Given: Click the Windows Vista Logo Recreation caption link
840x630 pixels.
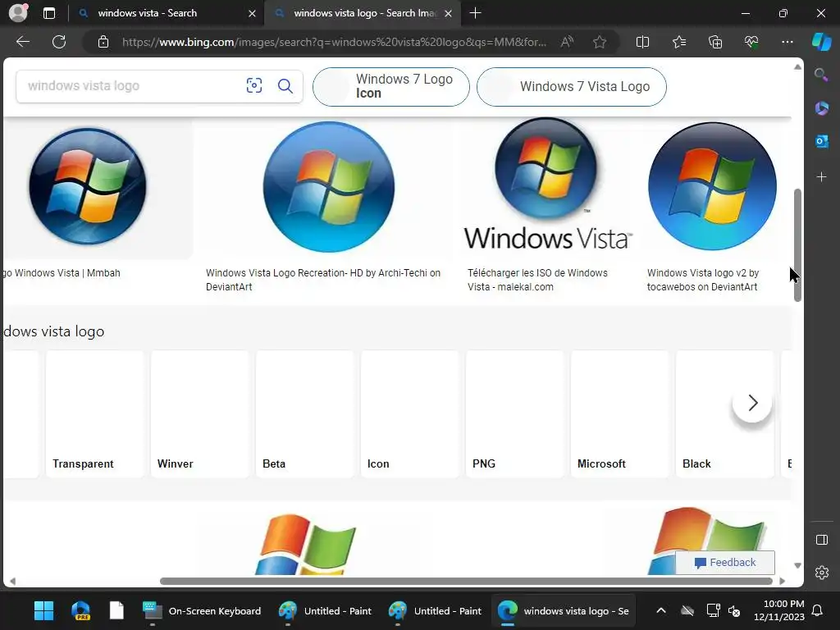Looking at the screenshot, I should 323,280.
